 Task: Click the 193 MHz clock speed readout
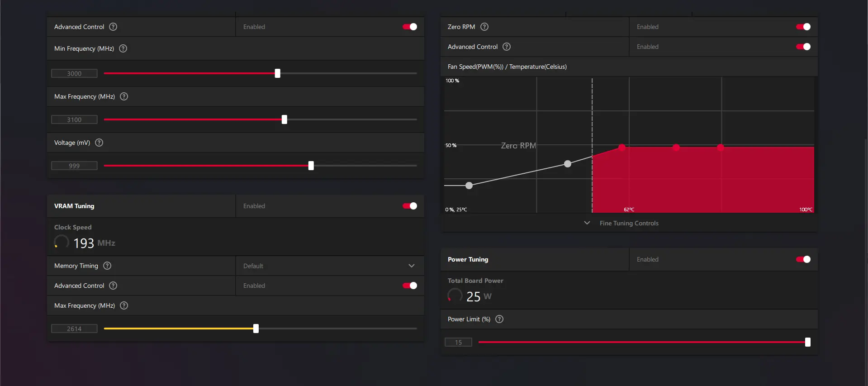coord(94,243)
